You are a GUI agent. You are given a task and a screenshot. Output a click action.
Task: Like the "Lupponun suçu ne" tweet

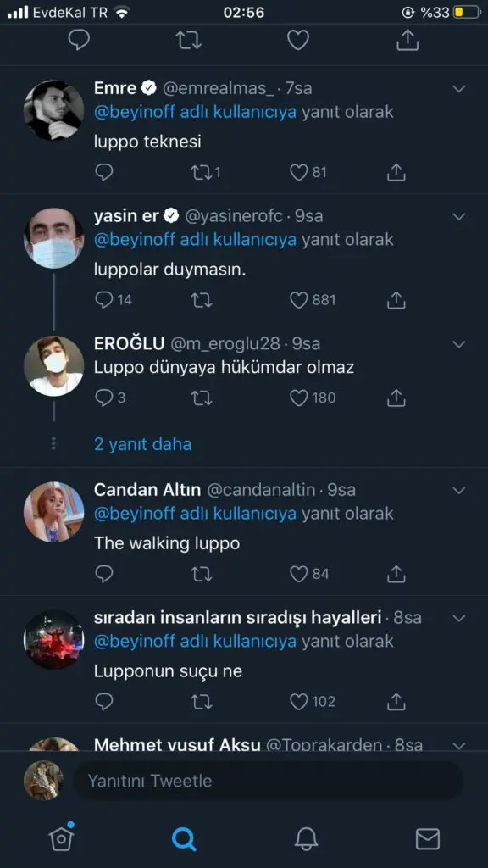pyautogui.click(x=299, y=702)
